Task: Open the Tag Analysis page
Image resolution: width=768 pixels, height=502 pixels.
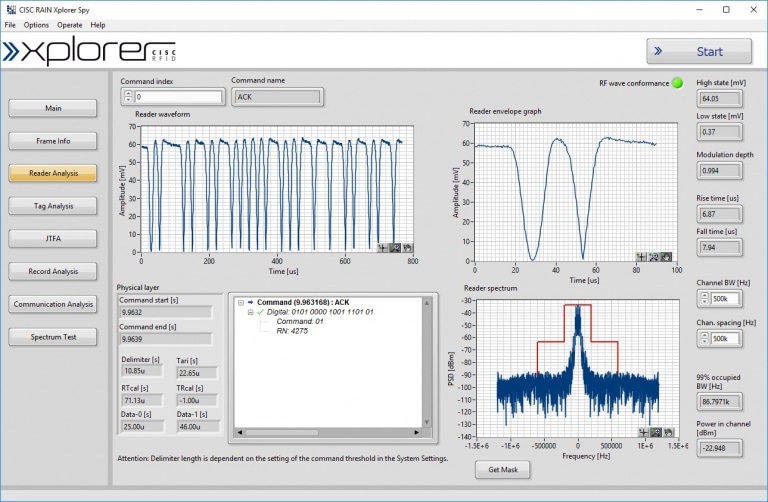Action: point(53,206)
